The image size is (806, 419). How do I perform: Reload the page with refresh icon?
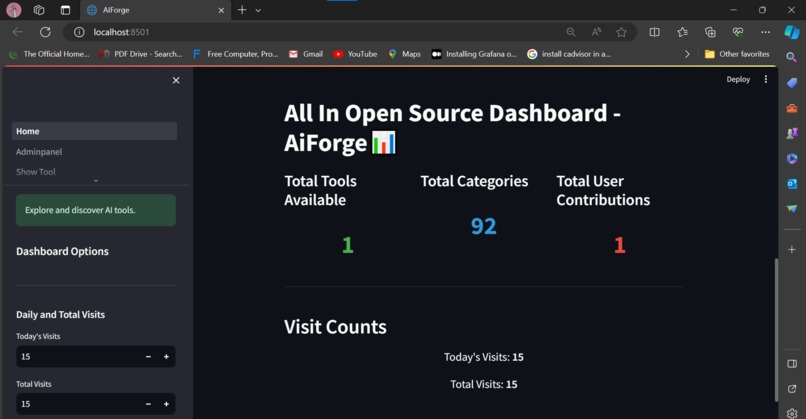[45, 32]
